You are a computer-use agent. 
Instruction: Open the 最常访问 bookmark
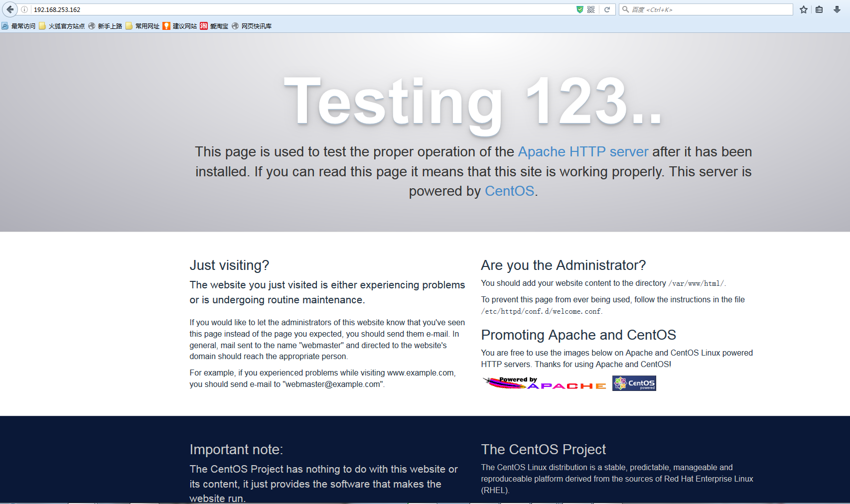tap(18, 26)
